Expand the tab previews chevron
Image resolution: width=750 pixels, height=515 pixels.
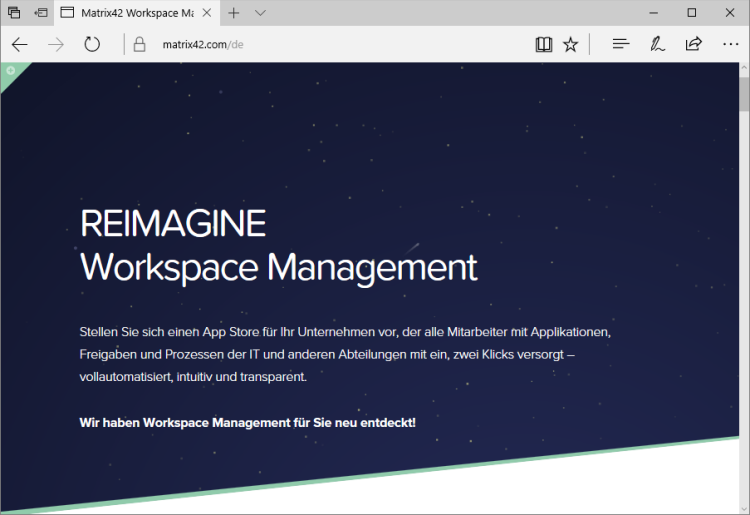click(x=260, y=13)
